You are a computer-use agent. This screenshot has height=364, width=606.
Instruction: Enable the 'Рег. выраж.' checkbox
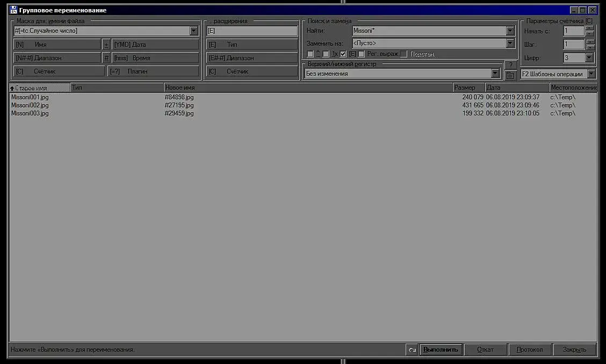click(x=362, y=54)
